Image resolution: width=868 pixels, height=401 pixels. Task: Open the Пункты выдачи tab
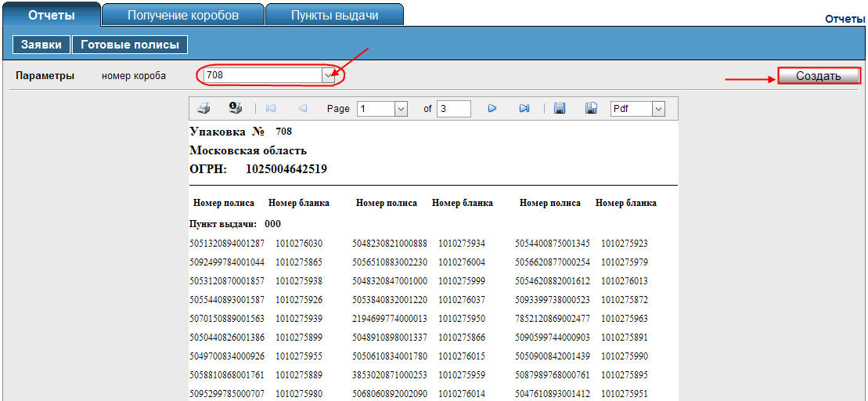(334, 15)
